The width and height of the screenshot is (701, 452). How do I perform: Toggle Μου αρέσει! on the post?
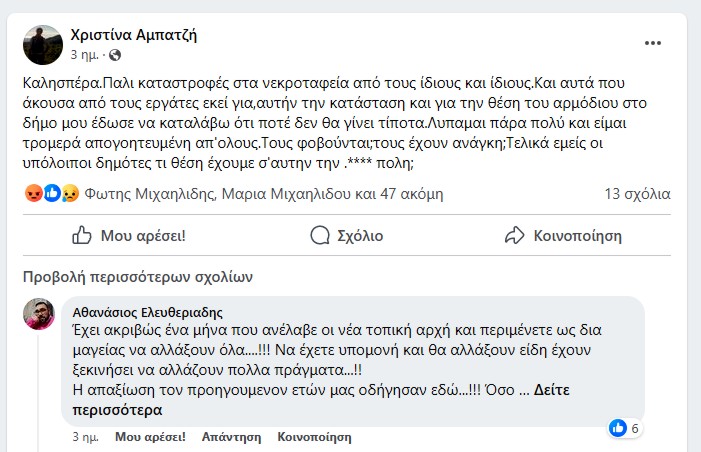(x=131, y=236)
